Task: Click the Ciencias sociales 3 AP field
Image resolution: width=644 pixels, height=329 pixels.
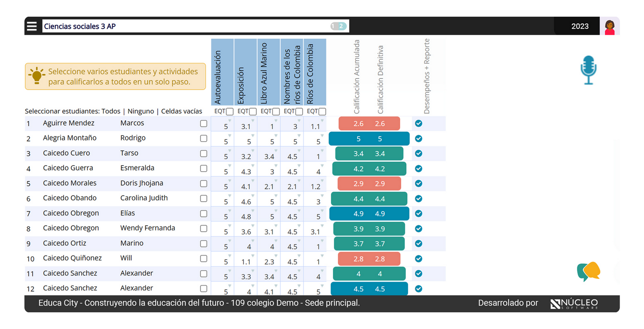Action: pos(185,26)
